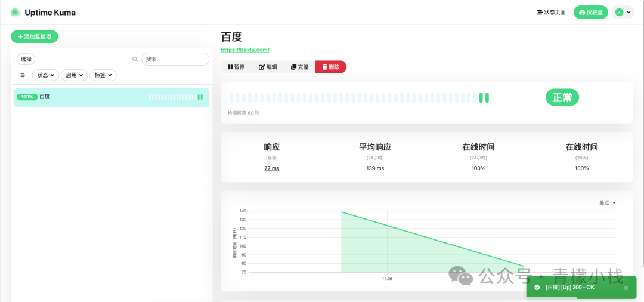Viewport: 644px width, 302px height.
Task: Click the 编辑 edit button
Action: [268, 67]
